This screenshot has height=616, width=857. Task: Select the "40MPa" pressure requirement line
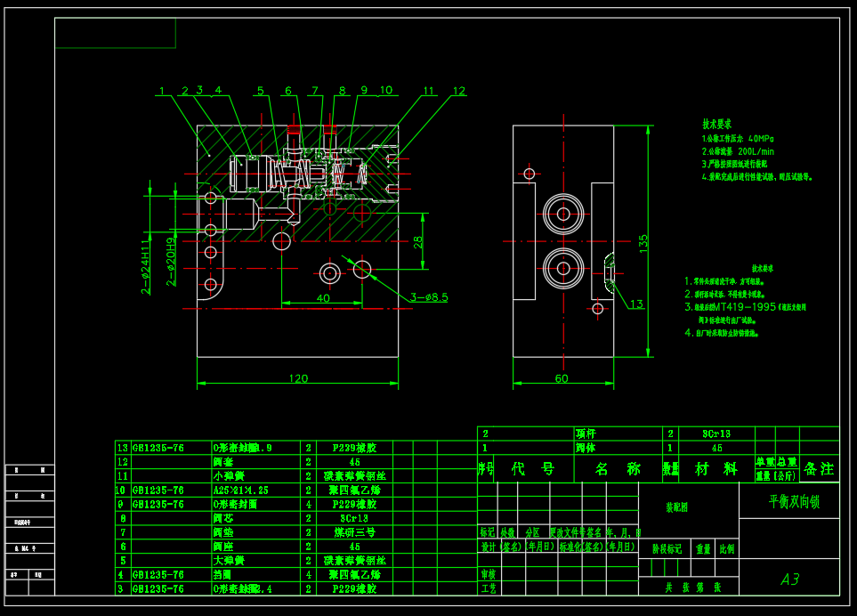[x=738, y=139]
